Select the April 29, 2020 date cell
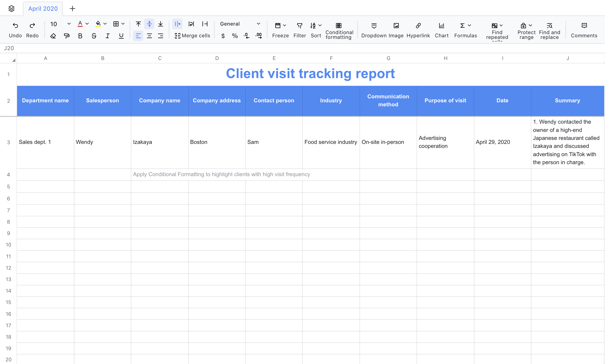605x364 pixels. (502, 142)
